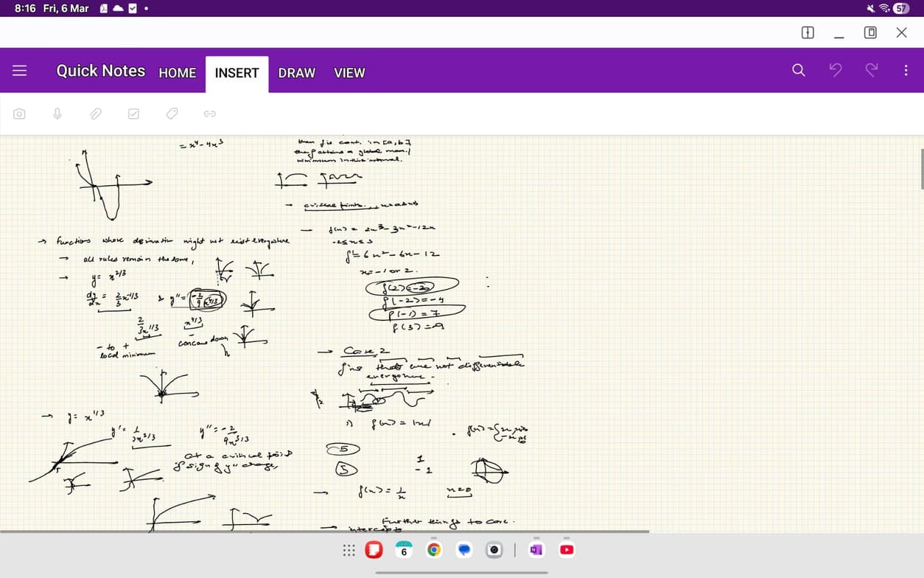Toggle split-screen window view
924x578 pixels.
[x=808, y=32]
